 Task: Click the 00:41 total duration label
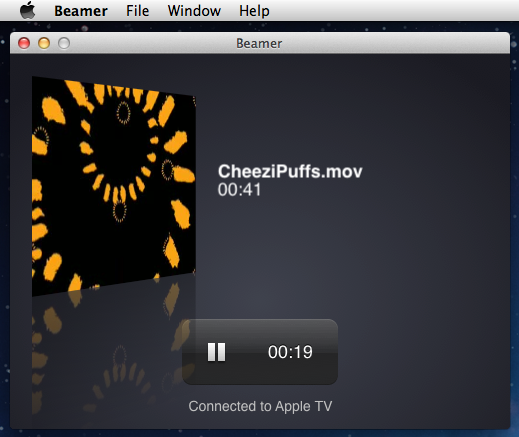[239, 190]
